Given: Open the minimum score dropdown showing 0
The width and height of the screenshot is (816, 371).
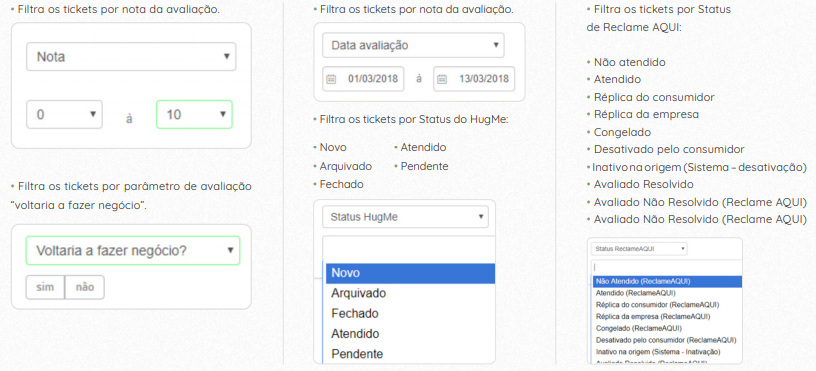Looking at the screenshot, I should (65, 114).
